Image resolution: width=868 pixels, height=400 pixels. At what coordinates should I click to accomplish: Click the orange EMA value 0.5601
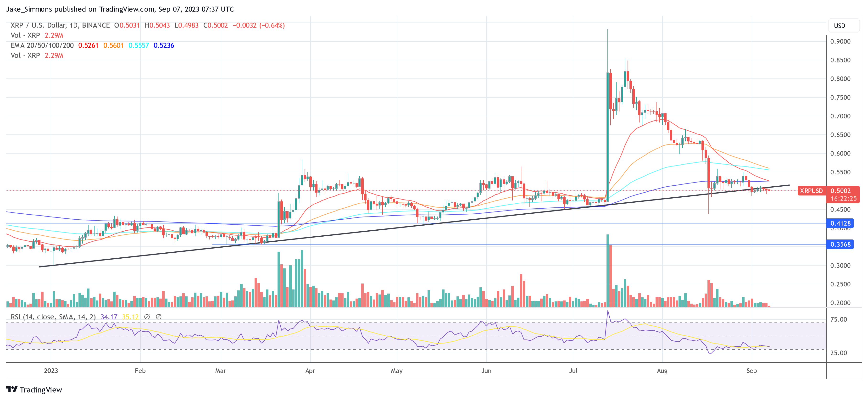click(x=113, y=45)
